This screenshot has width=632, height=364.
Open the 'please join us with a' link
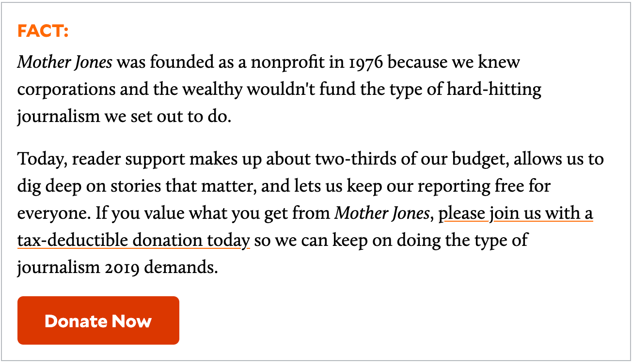516,213
